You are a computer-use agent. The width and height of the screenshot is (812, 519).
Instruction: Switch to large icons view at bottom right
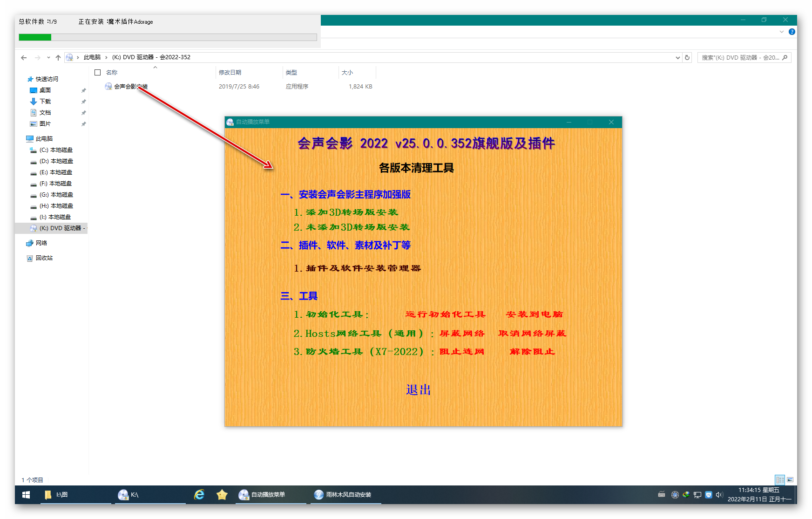pyautogui.click(x=790, y=480)
